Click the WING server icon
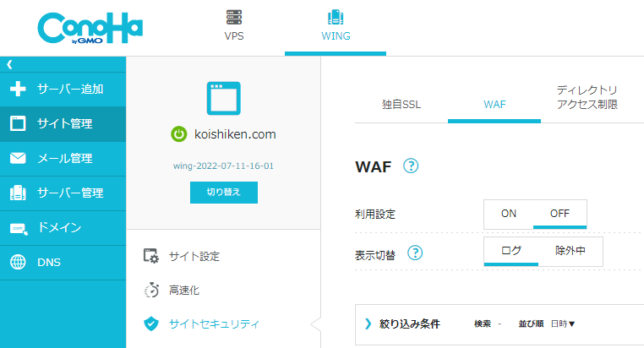644x348 pixels. 336,17
